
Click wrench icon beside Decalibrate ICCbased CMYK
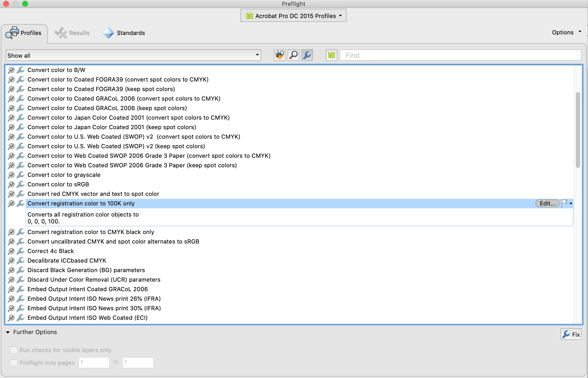[x=21, y=260]
